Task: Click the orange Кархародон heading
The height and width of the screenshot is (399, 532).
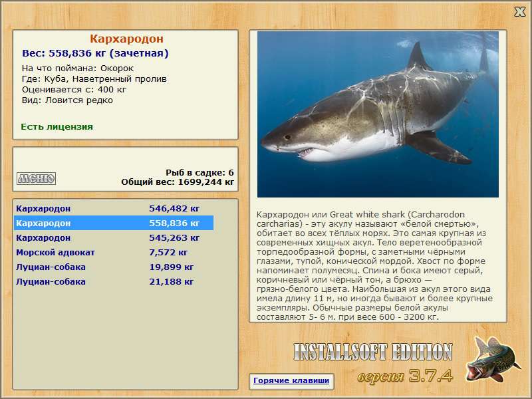Action: [126, 39]
